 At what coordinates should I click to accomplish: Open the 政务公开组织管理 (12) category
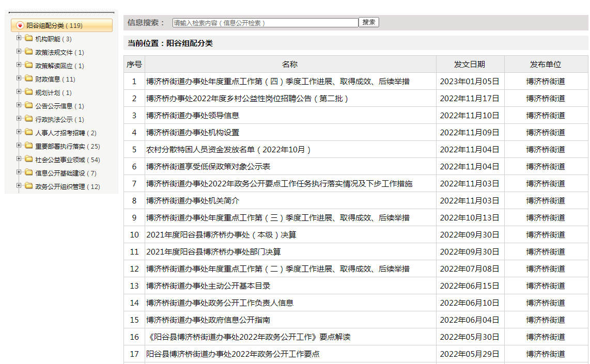tap(67, 187)
